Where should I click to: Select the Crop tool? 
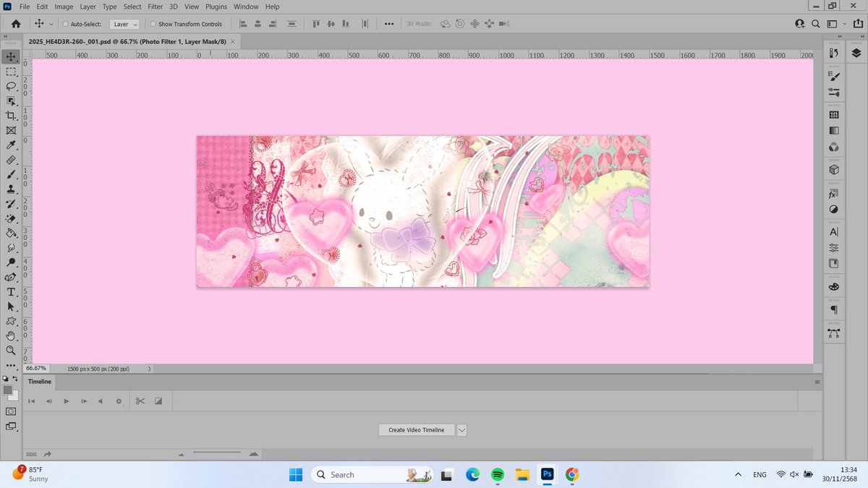point(11,116)
